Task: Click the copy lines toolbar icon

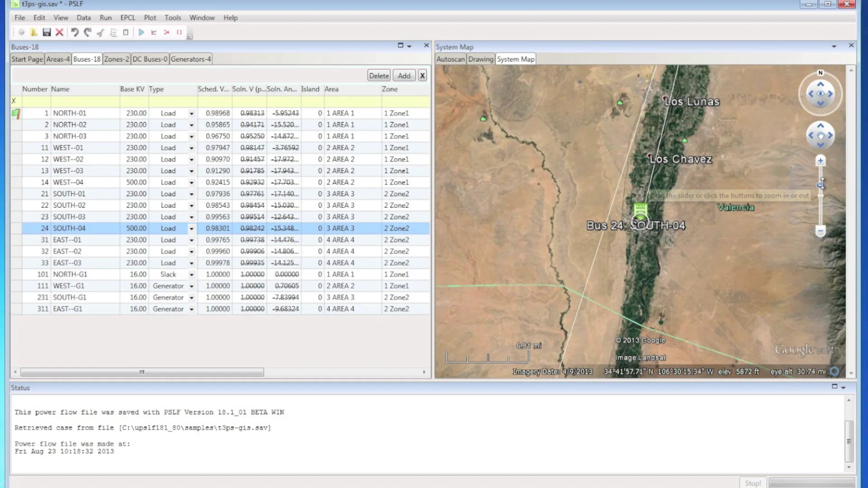Action: tap(113, 33)
